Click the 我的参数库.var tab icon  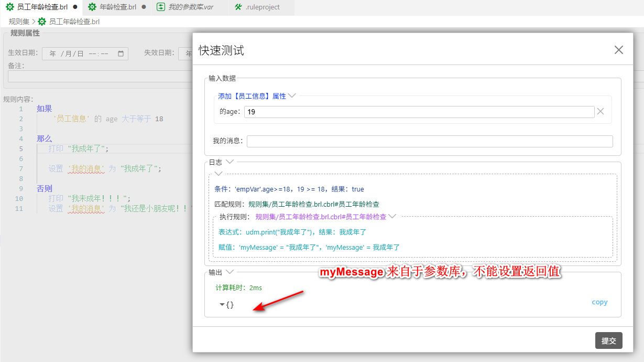click(161, 7)
